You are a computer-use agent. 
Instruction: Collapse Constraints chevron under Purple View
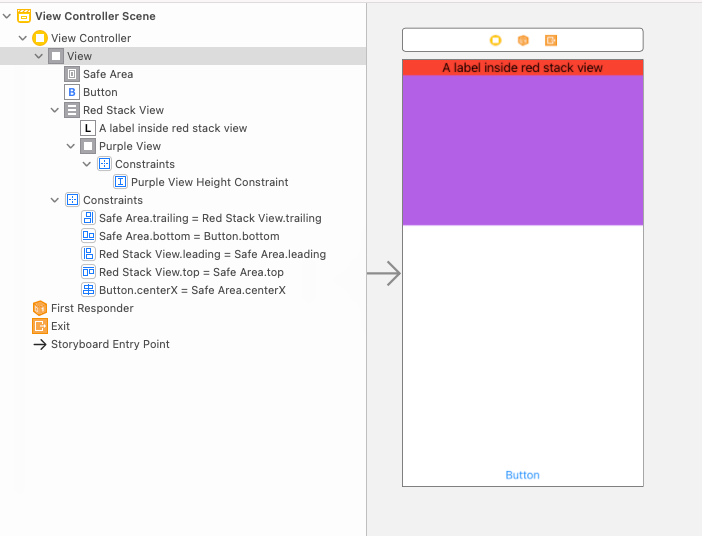point(87,164)
